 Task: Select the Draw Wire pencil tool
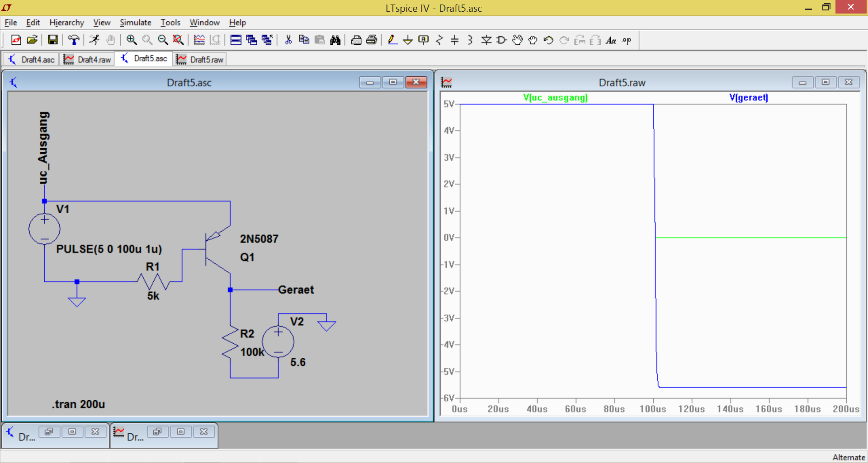392,40
